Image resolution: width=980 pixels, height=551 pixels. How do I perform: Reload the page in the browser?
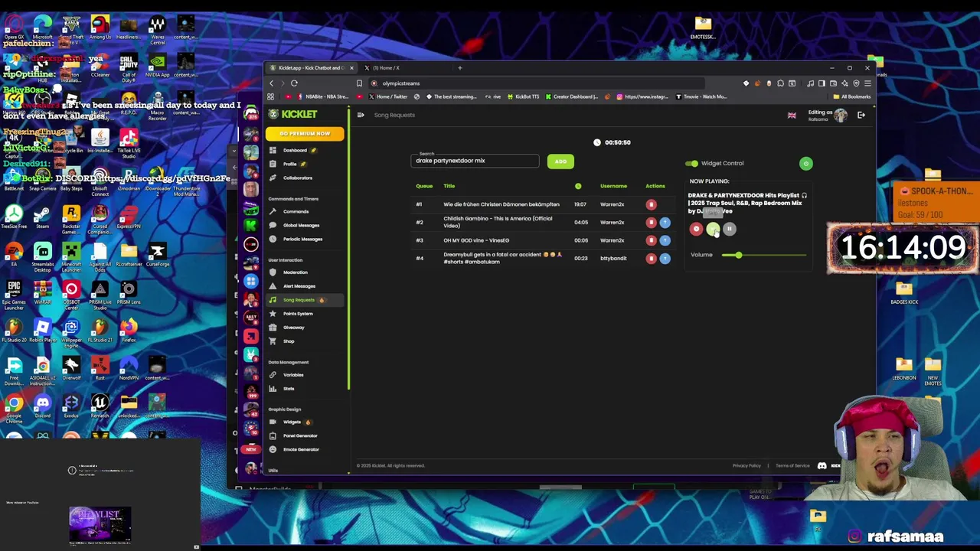click(294, 83)
